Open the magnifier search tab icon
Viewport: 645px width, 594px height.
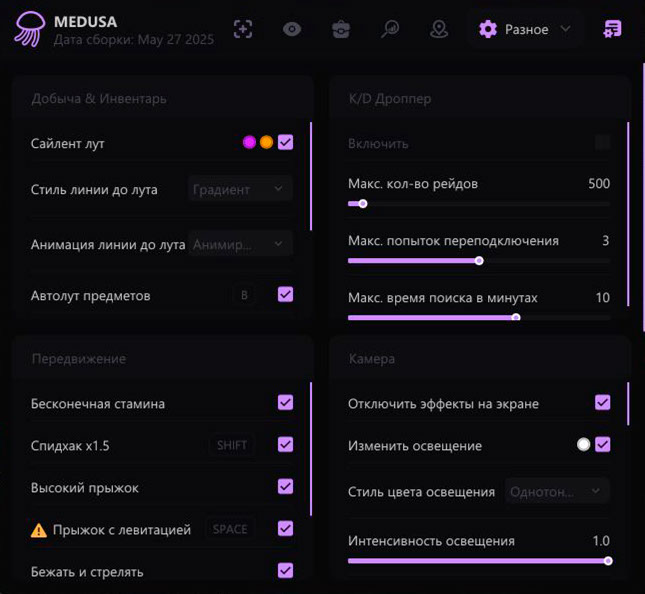pyautogui.click(x=390, y=29)
